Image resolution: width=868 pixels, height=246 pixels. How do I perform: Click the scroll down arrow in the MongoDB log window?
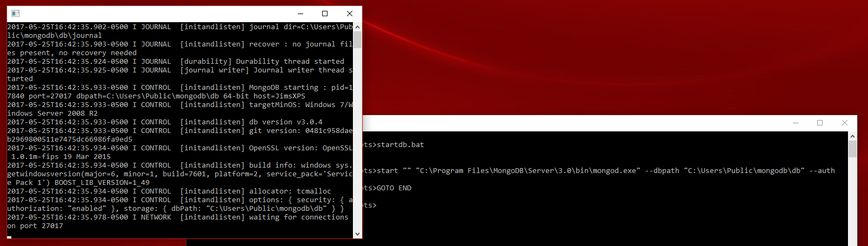click(x=357, y=234)
